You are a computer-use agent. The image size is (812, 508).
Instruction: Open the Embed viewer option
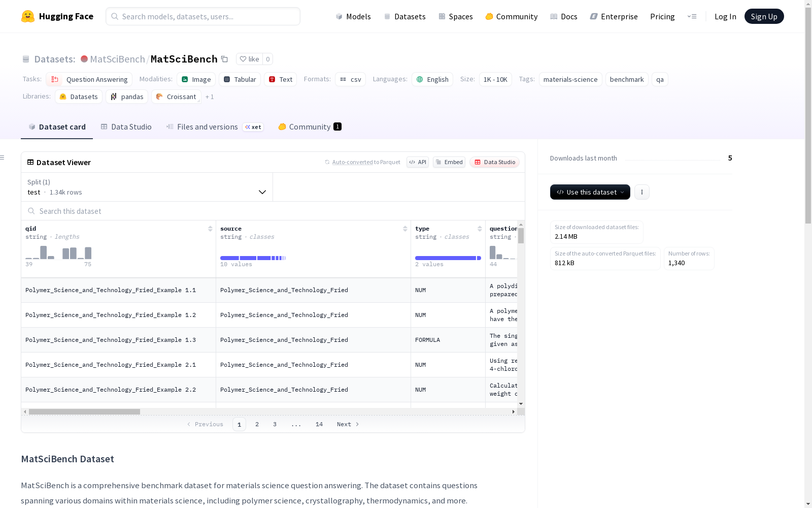449,162
